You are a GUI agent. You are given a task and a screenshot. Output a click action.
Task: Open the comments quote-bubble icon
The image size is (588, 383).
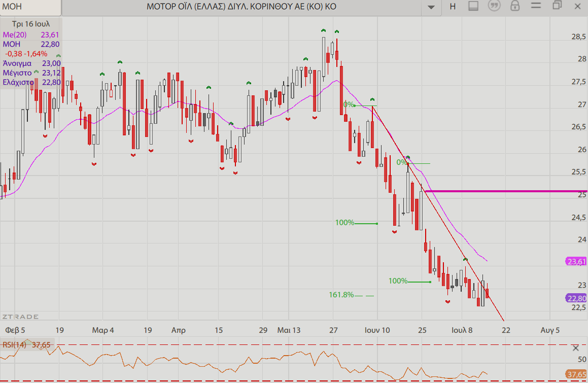coord(494,6)
